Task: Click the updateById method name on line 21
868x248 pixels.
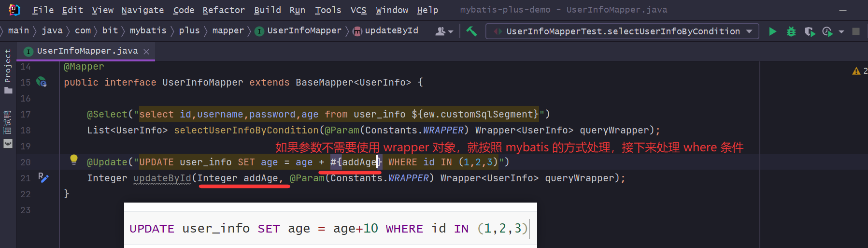Action: [162, 178]
